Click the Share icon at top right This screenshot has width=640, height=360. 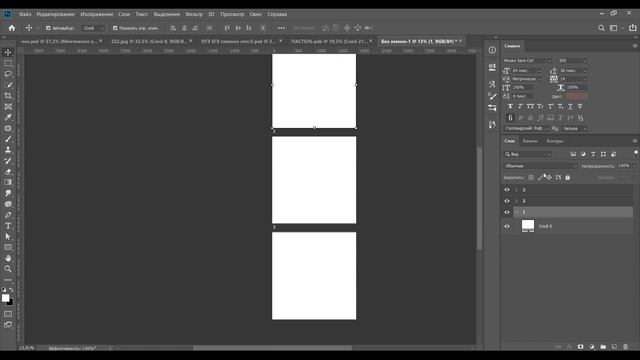[632, 28]
